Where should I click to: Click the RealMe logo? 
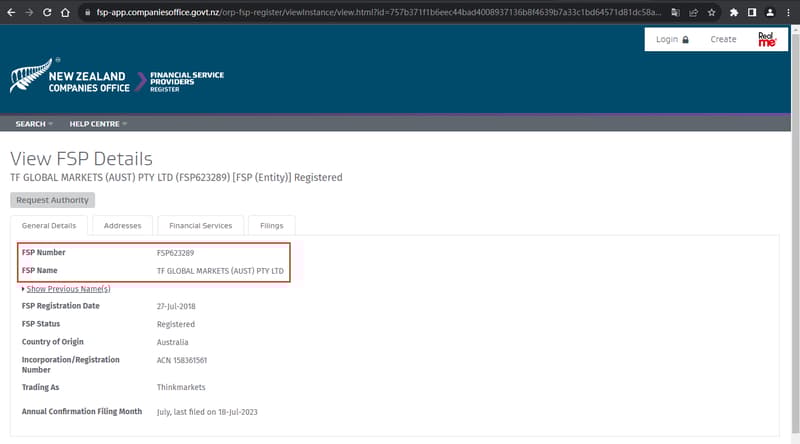click(767, 39)
